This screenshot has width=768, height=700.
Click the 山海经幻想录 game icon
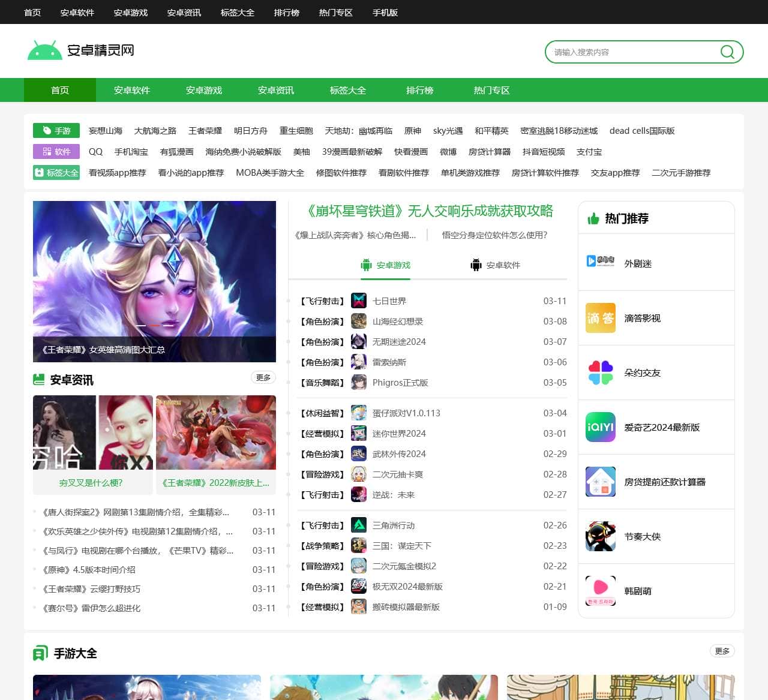(359, 321)
